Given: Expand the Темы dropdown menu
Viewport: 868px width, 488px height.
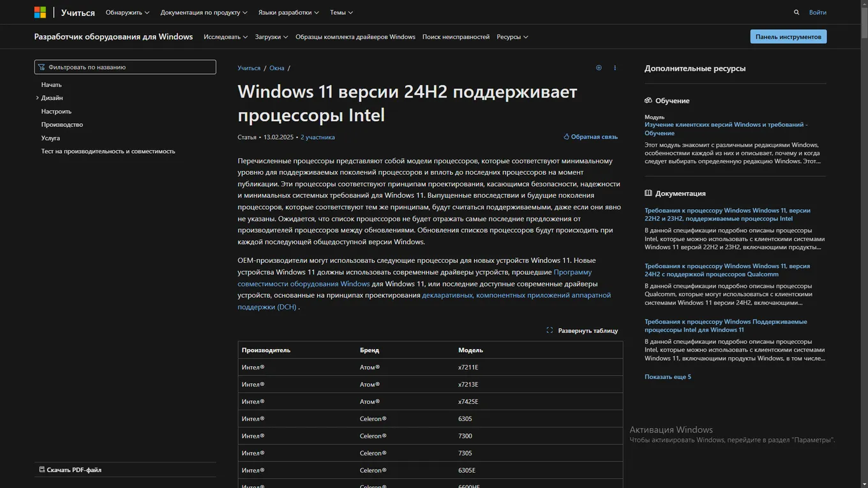Looking at the screenshot, I should click(341, 12).
